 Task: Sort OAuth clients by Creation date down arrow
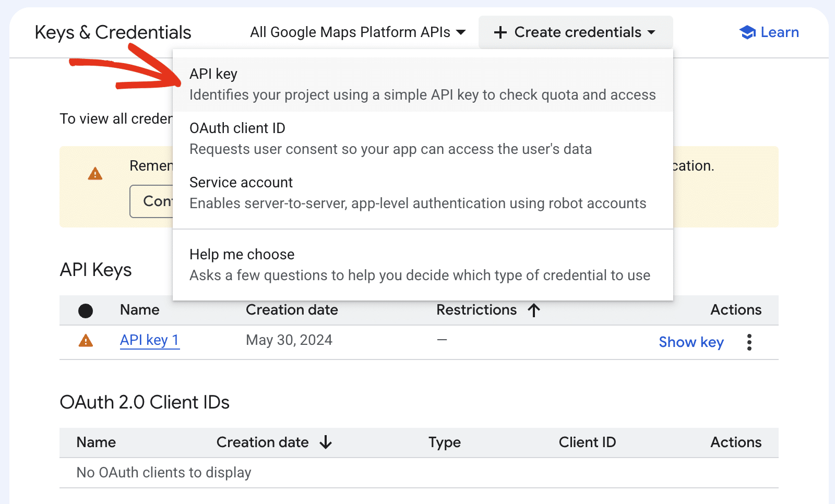tap(326, 442)
